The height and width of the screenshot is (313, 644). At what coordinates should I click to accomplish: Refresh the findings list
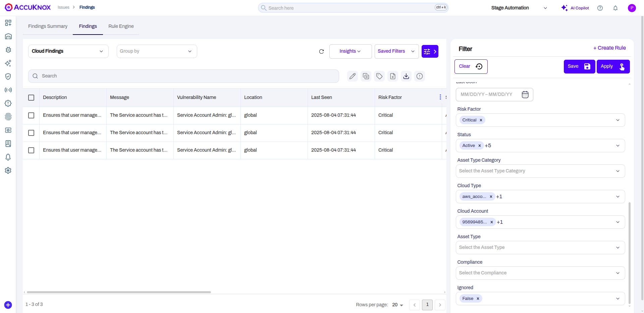321,52
